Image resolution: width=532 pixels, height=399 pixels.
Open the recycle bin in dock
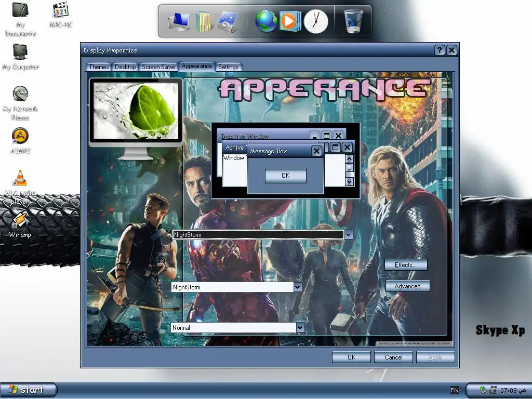coord(353,21)
